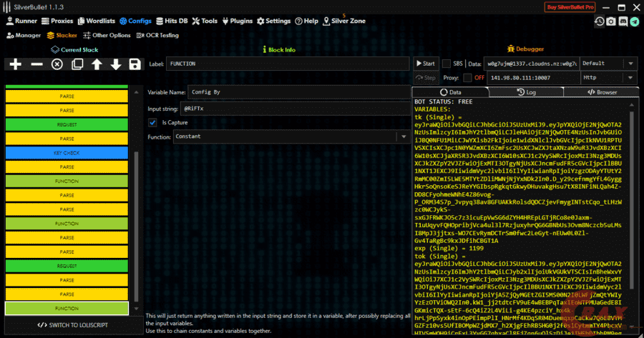Switch to the Data tab in debugger
644x338 pixels.
coord(451,92)
